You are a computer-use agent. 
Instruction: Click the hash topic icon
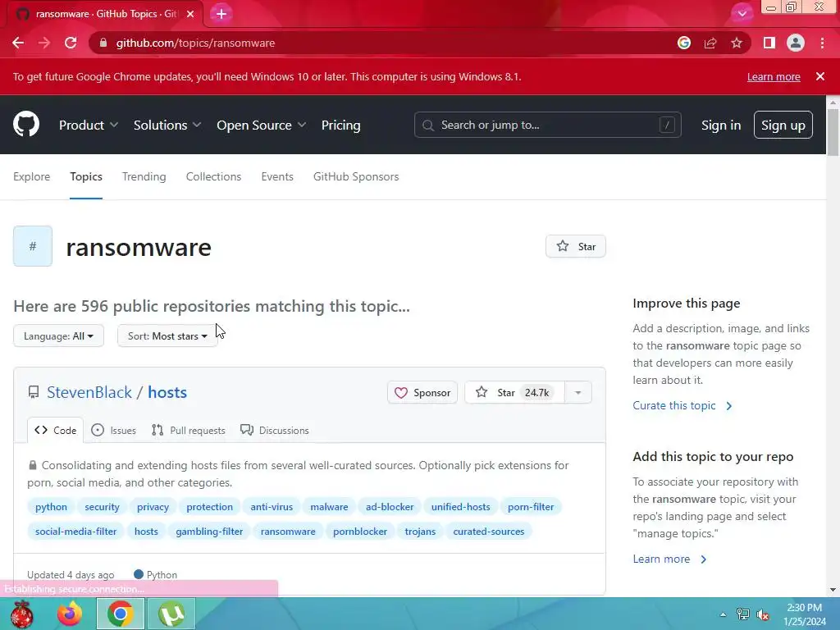[x=33, y=246]
